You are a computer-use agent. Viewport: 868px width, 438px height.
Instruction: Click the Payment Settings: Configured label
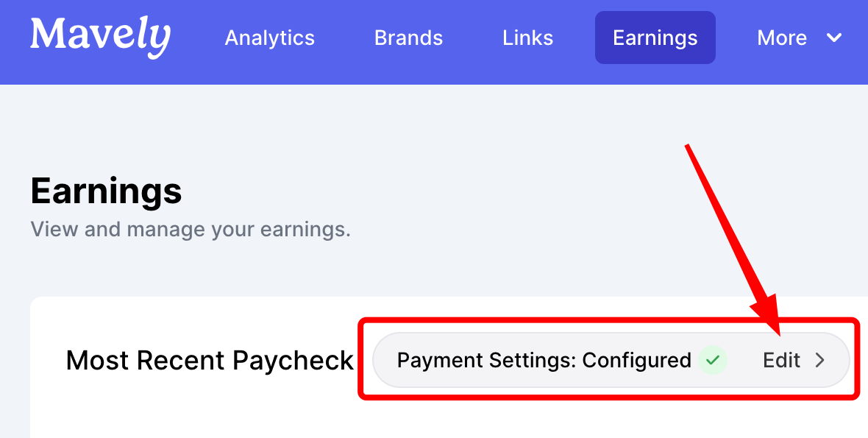click(544, 361)
